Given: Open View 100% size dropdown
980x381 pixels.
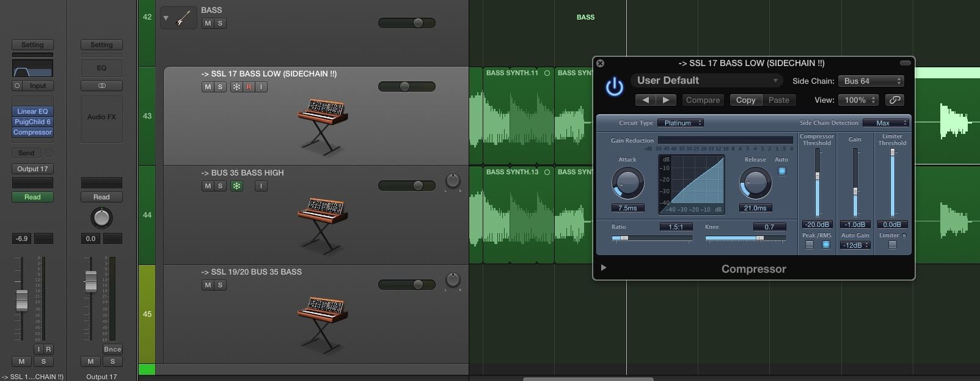Looking at the screenshot, I should click(858, 100).
